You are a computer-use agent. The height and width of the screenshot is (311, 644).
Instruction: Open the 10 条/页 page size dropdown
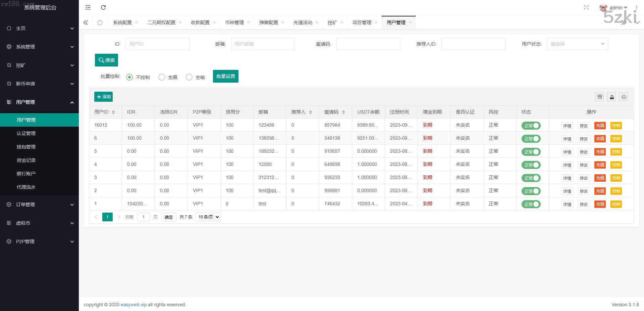[208, 217]
